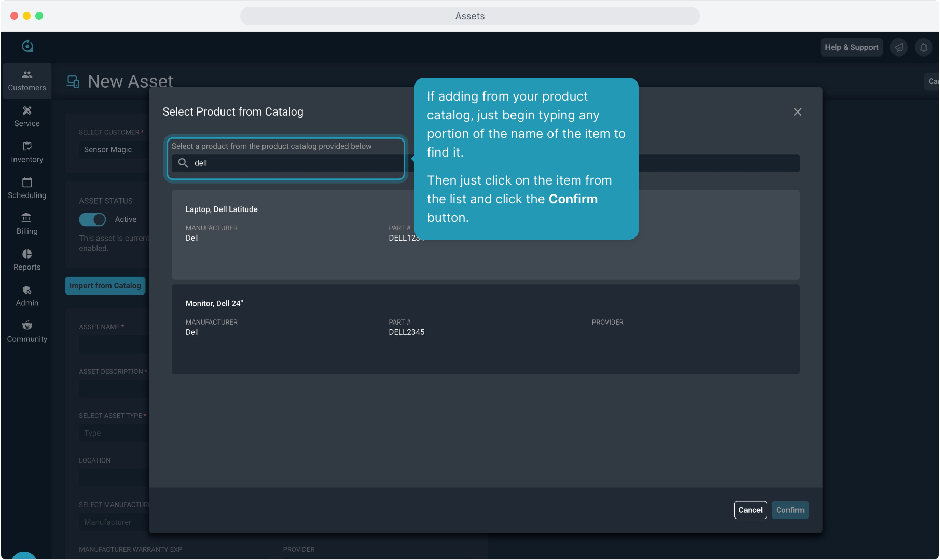Close the Select Product dialog

coord(797,112)
